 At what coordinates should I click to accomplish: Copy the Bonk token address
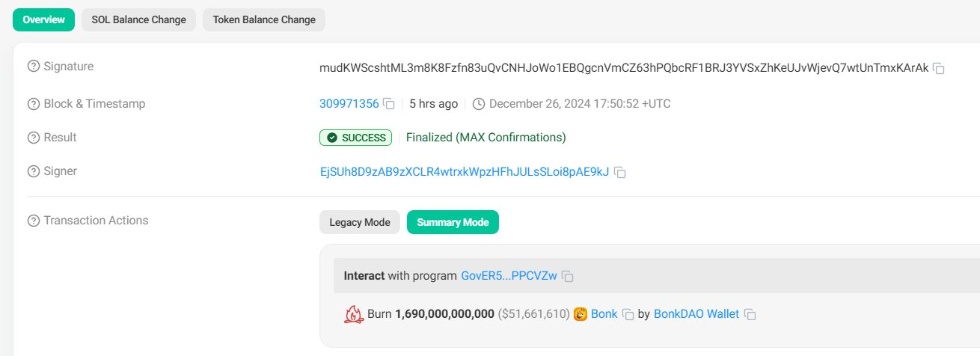(x=628, y=314)
